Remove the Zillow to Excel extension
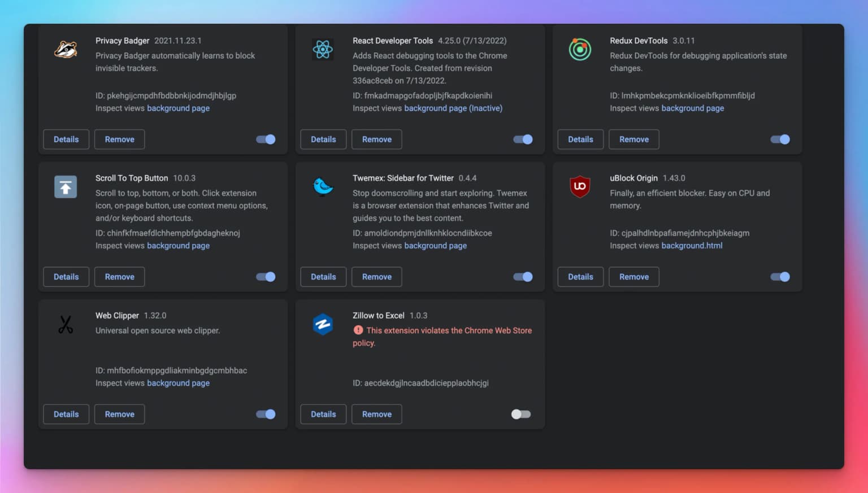The image size is (868, 493). click(x=377, y=415)
